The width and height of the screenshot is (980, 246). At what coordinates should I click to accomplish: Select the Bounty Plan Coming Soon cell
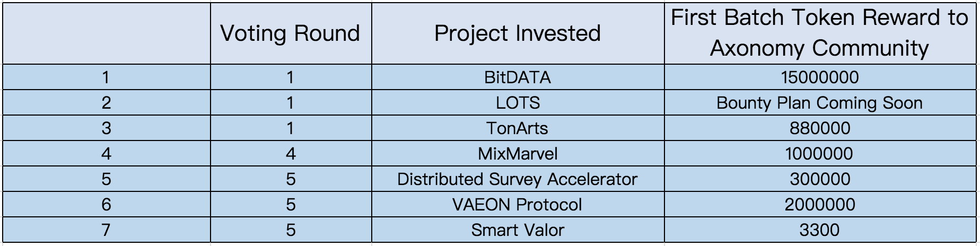pyautogui.click(x=819, y=103)
